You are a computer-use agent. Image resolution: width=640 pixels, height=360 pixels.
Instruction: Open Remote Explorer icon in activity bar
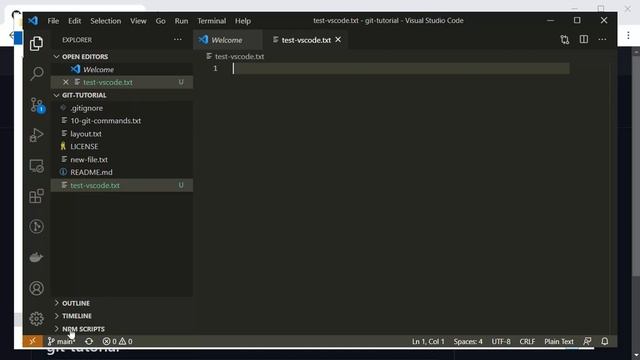tap(36, 166)
